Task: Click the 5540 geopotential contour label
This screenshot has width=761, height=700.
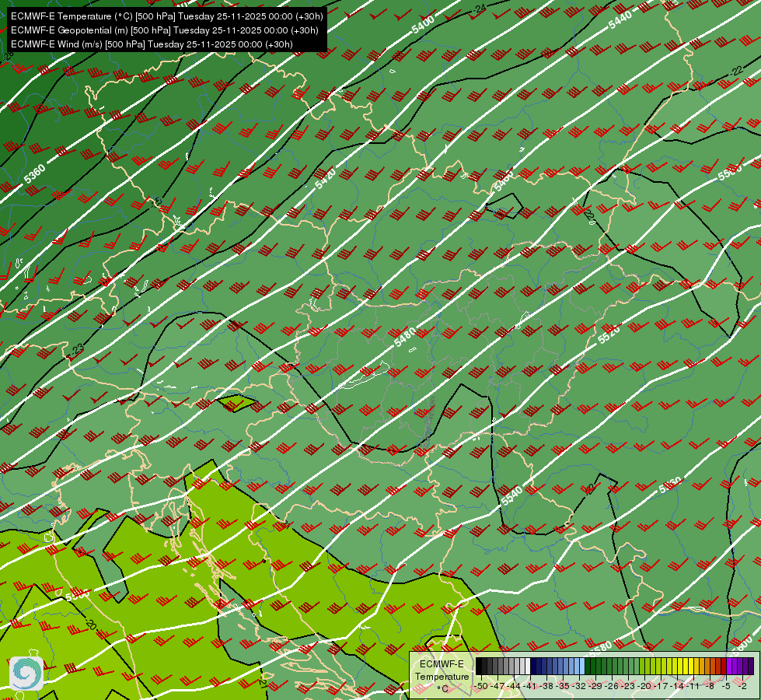Action: tap(512, 495)
